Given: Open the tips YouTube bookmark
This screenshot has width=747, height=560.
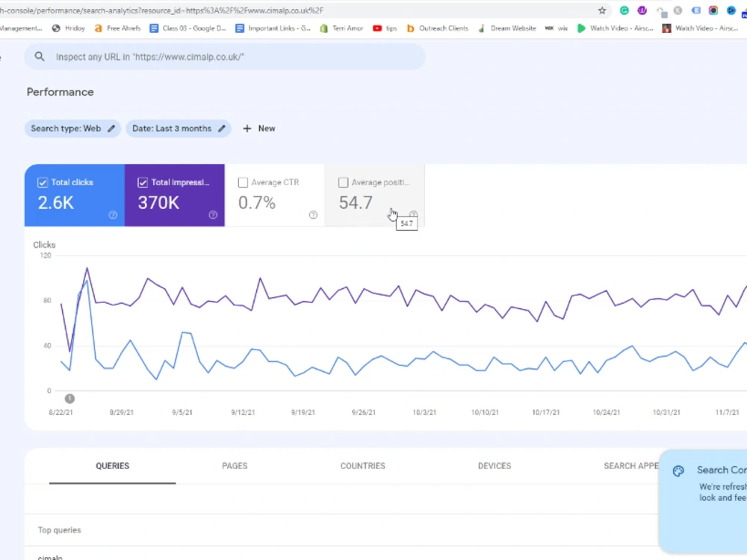Looking at the screenshot, I should click(385, 28).
